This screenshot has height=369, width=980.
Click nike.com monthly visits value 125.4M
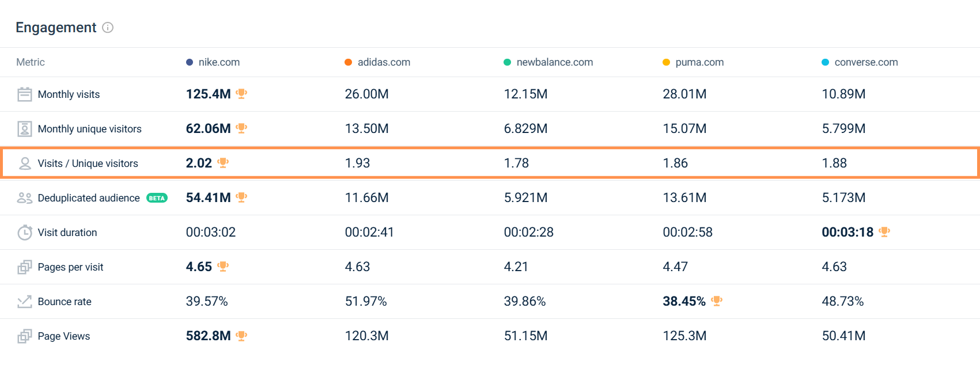tap(208, 94)
